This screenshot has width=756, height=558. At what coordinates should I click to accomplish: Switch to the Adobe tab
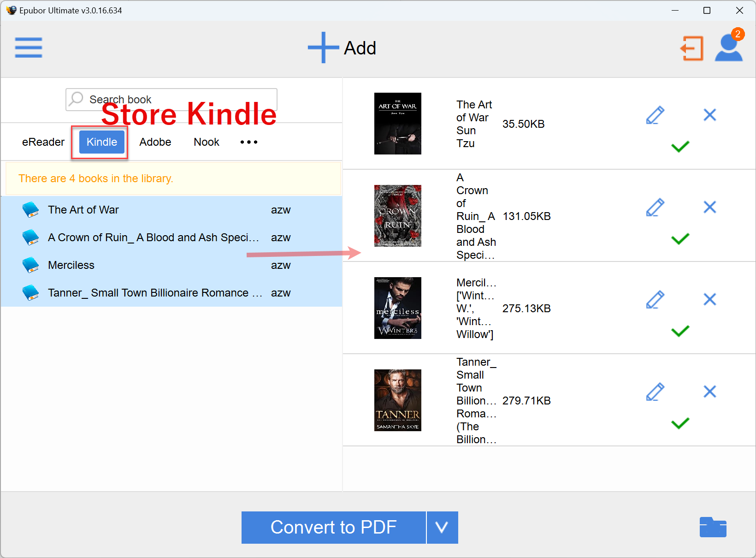[x=155, y=142]
